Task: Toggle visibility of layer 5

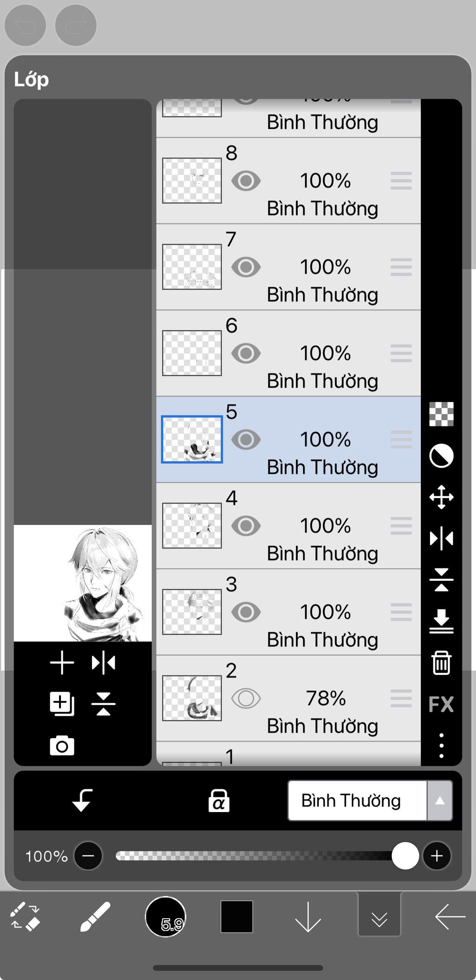Action: click(246, 440)
